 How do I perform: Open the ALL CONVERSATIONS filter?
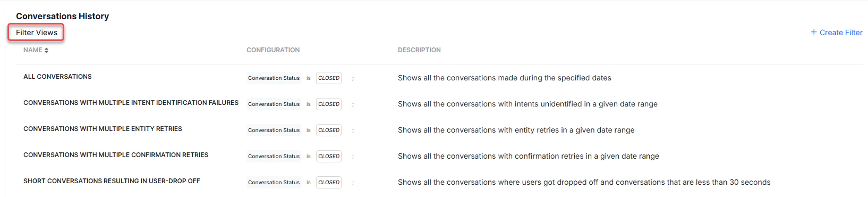coord(57,77)
